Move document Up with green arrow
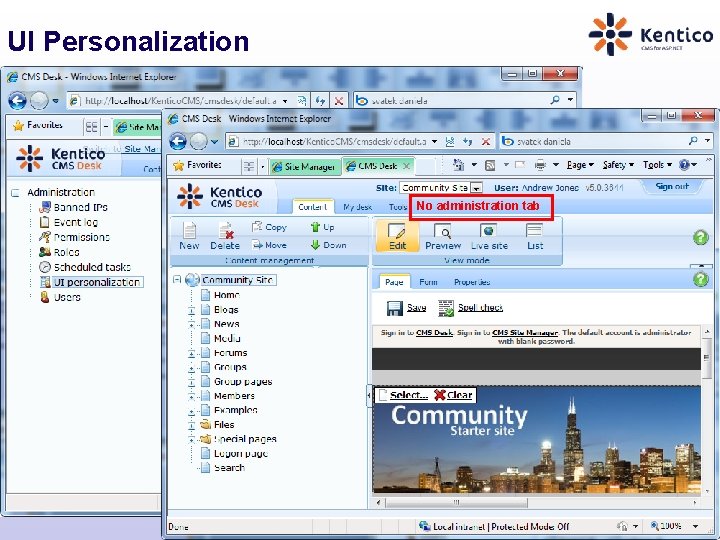This screenshot has width=720, height=540. [322, 227]
